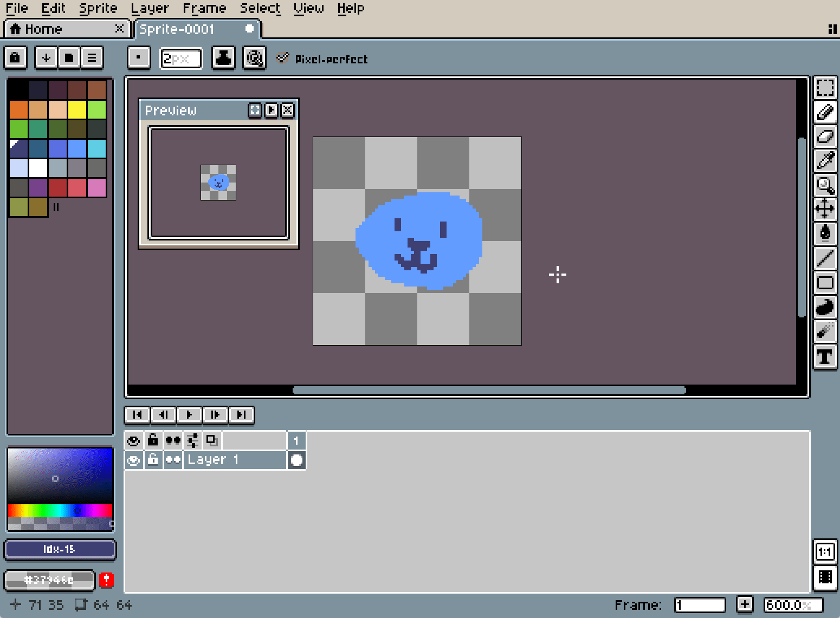Switch to the Home tab
Screen dimensions: 840x618
[67, 29]
